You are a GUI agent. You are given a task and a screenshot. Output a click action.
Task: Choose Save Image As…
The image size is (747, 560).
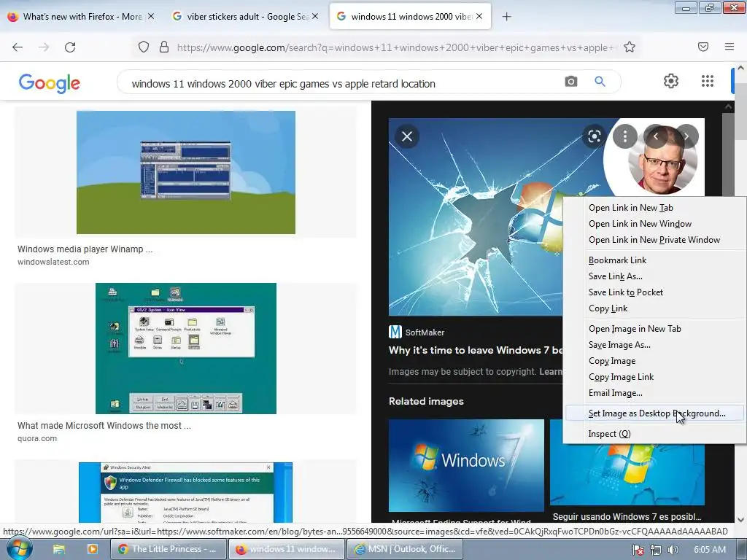654,345
